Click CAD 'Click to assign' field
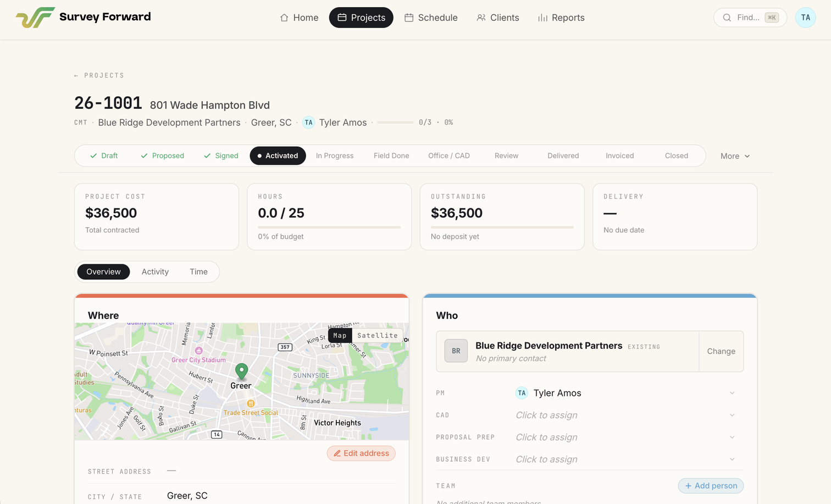 (x=546, y=415)
